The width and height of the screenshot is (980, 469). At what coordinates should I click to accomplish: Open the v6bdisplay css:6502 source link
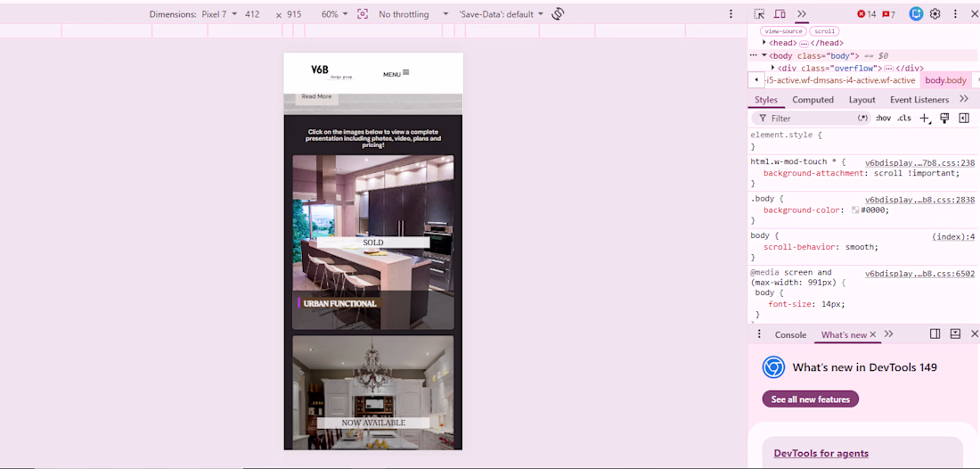(919, 273)
